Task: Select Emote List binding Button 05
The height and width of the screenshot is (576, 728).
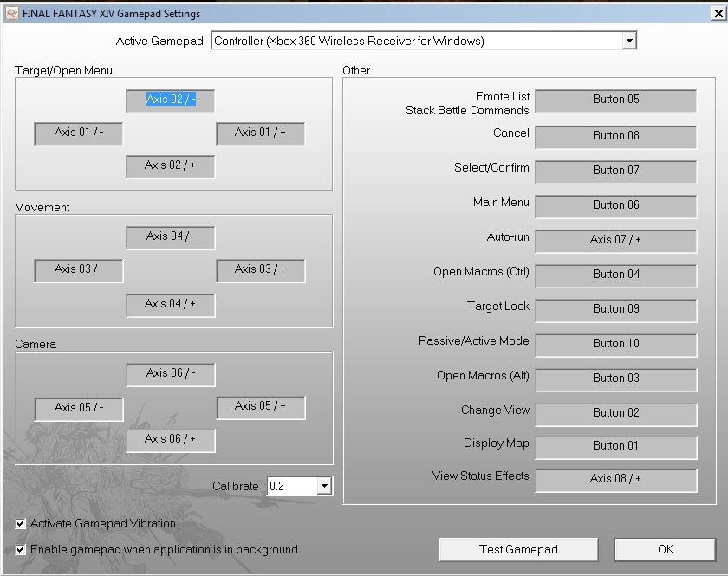Action: coord(615,100)
